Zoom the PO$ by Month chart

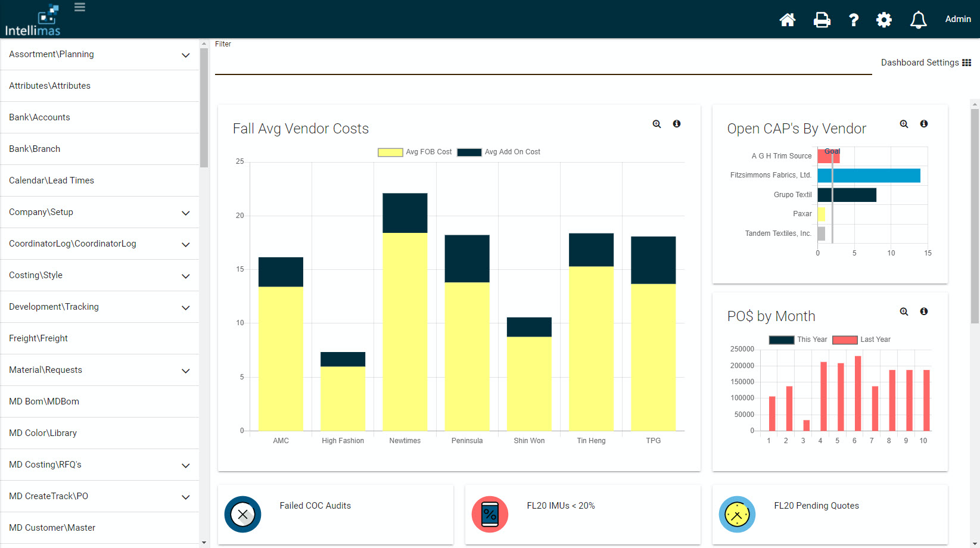pyautogui.click(x=904, y=312)
